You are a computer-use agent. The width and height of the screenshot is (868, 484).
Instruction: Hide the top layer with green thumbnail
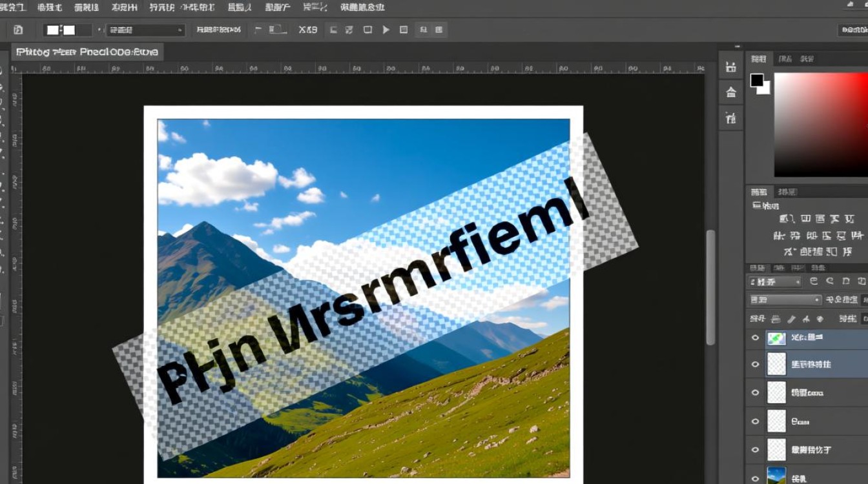tap(755, 338)
